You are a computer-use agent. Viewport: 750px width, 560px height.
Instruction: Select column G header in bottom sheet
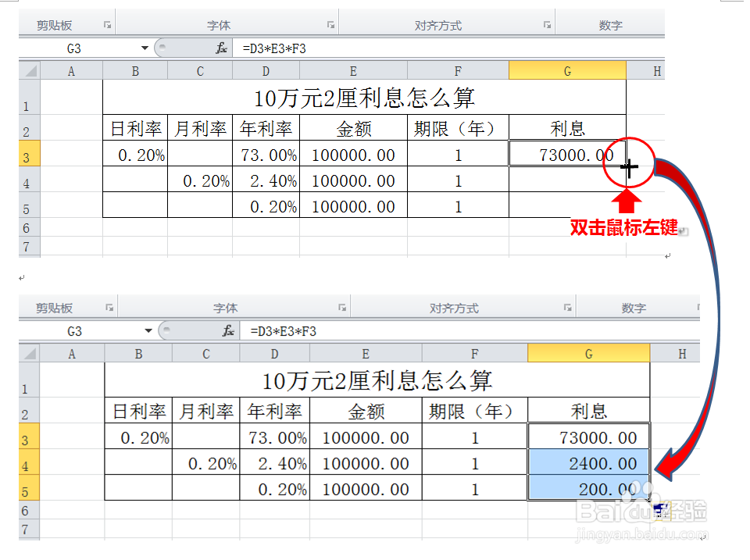coord(589,353)
